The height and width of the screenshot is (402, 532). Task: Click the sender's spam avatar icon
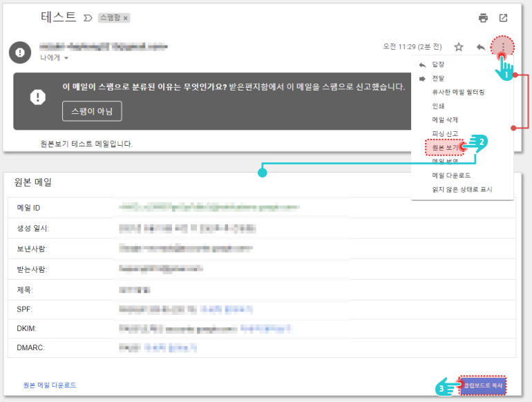point(21,52)
